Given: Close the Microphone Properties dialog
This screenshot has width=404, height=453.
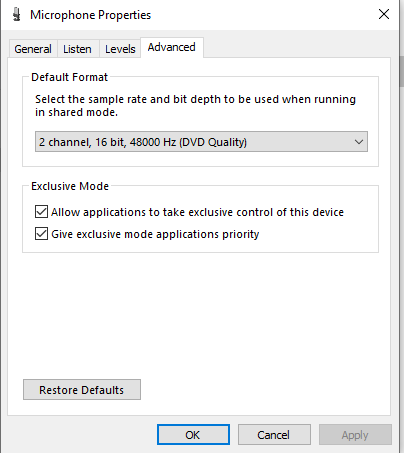Looking at the screenshot, I should [x=384, y=14].
